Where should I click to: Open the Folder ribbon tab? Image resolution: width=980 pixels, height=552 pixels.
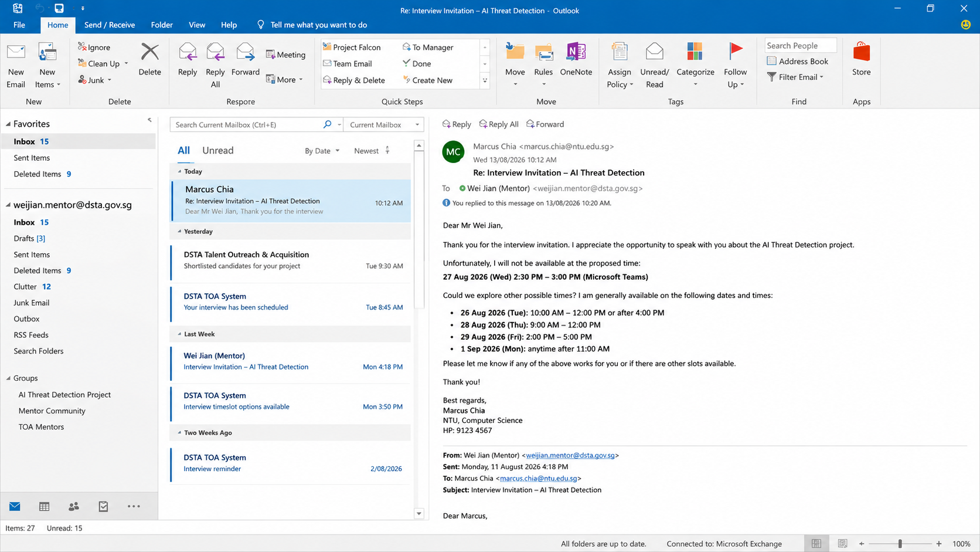click(162, 25)
